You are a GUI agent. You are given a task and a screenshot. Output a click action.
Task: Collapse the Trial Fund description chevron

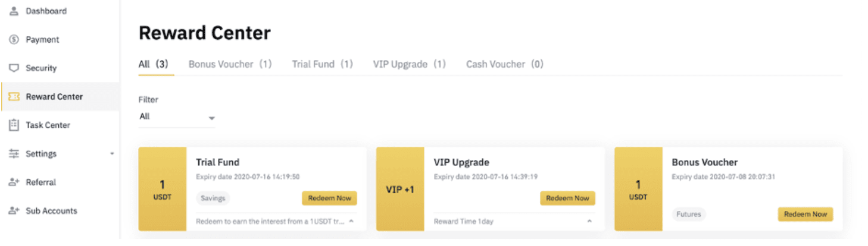point(351,221)
